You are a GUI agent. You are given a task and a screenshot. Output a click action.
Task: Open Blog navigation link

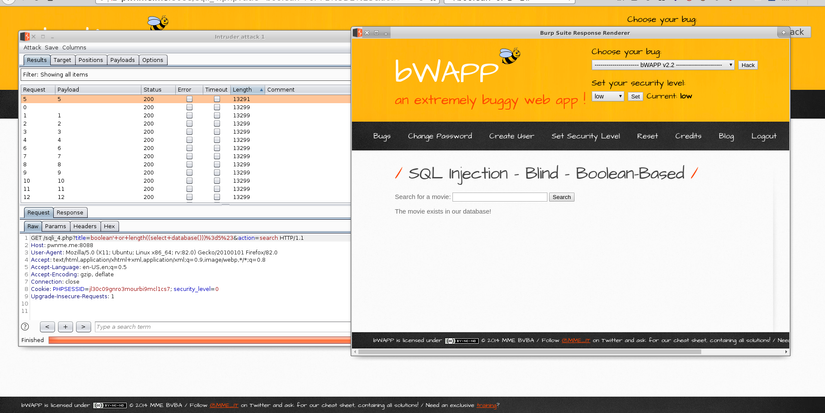[726, 136]
